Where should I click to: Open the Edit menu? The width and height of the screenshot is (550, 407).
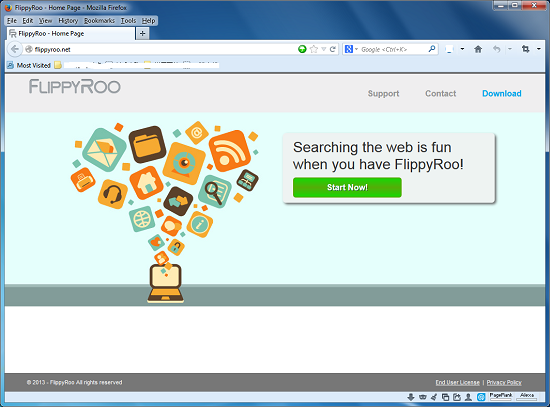(28, 21)
